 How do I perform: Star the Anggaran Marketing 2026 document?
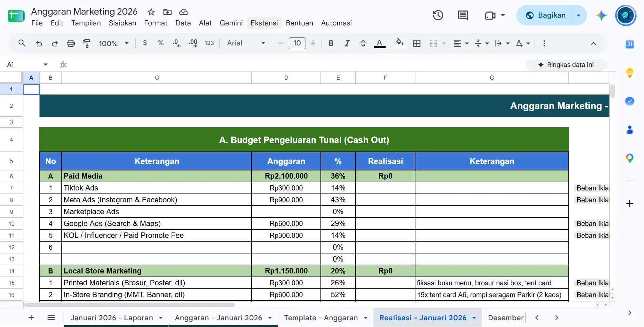pos(151,12)
